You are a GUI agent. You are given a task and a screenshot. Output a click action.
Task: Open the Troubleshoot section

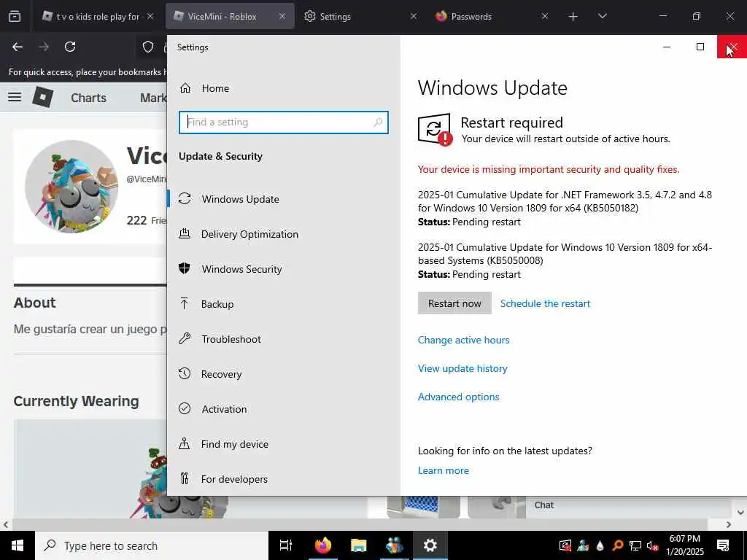coord(231,339)
